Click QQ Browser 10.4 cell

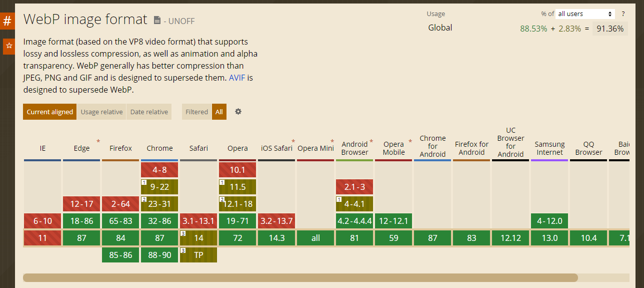(588, 238)
